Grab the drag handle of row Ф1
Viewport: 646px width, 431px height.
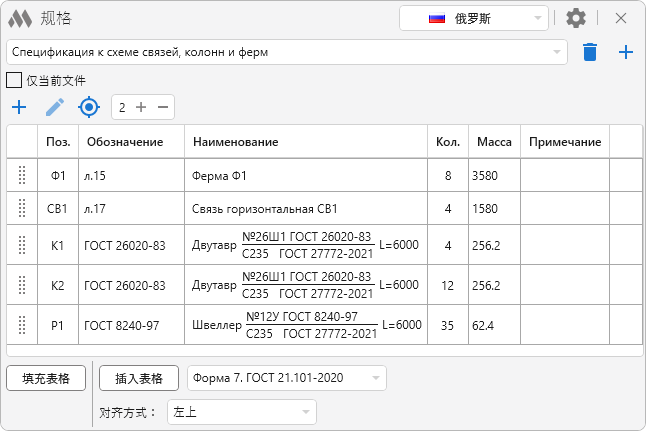coord(22,176)
